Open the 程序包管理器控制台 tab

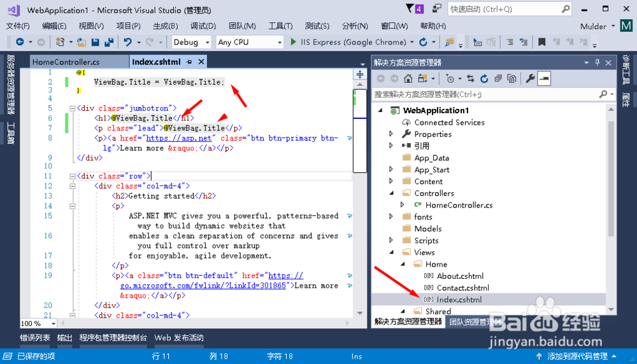[113, 338]
